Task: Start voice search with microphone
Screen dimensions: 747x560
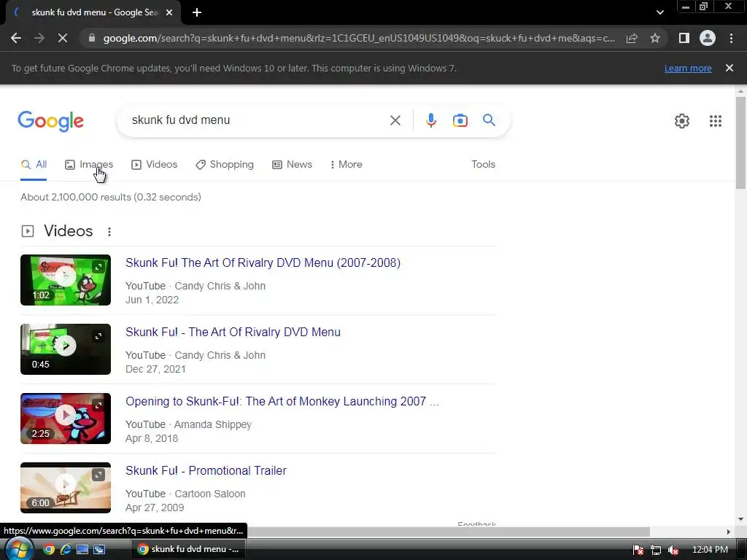Action: coord(430,120)
